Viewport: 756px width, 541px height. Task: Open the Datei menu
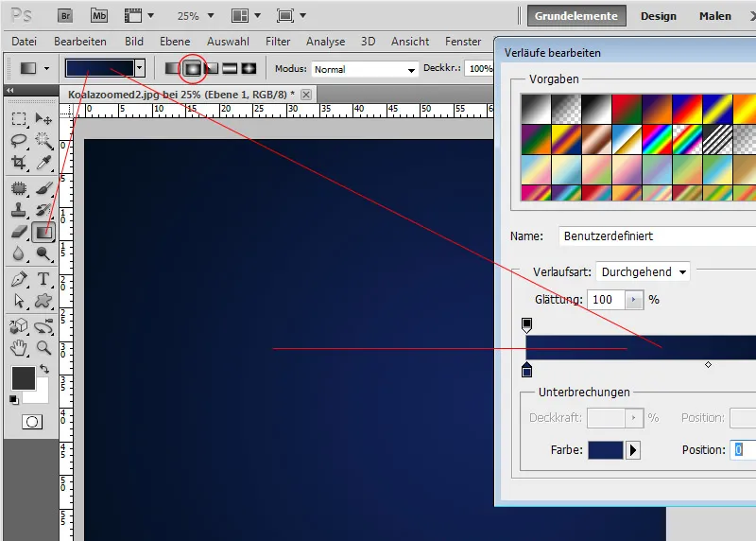(x=25, y=42)
